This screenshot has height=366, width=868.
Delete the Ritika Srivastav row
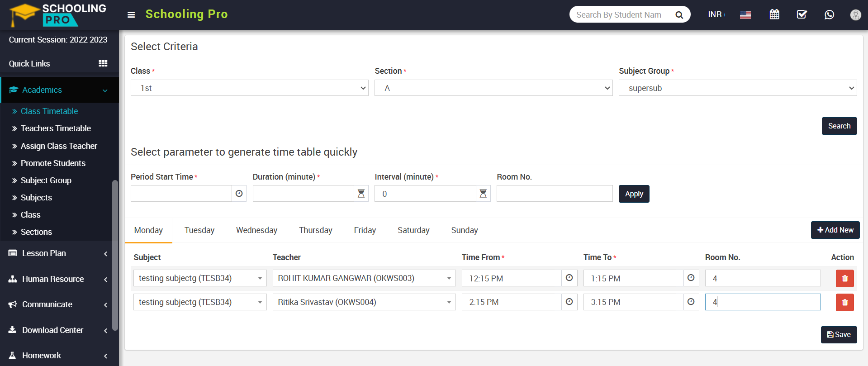pos(844,303)
